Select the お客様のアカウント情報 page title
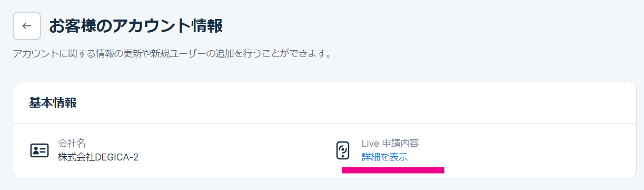This screenshot has height=190, width=644. (136, 25)
